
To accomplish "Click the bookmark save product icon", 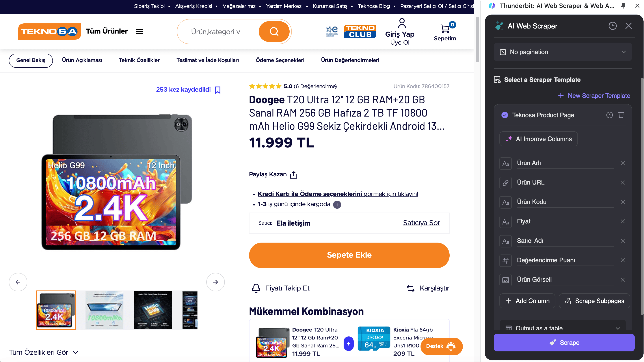I will click(218, 90).
